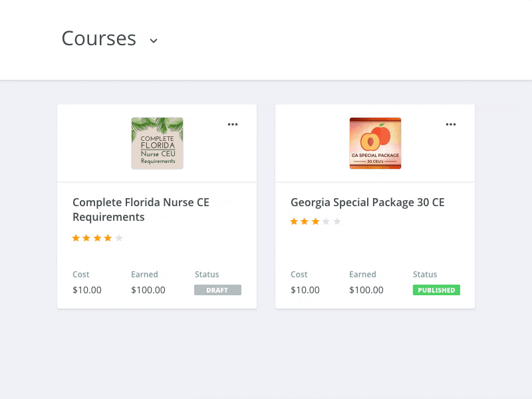Open the Florida course three-dot menu

pos(233,124)
